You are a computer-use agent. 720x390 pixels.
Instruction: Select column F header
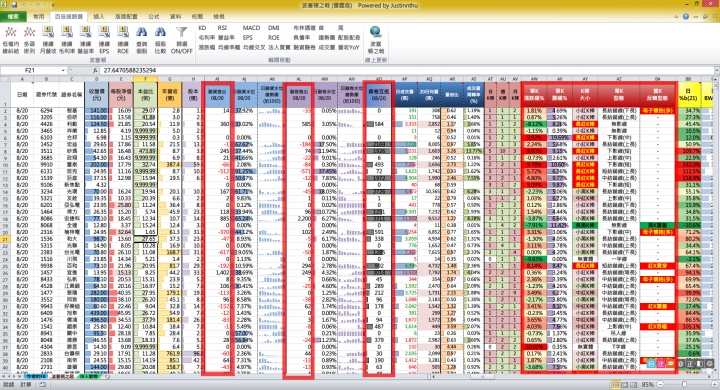(145, 79)
